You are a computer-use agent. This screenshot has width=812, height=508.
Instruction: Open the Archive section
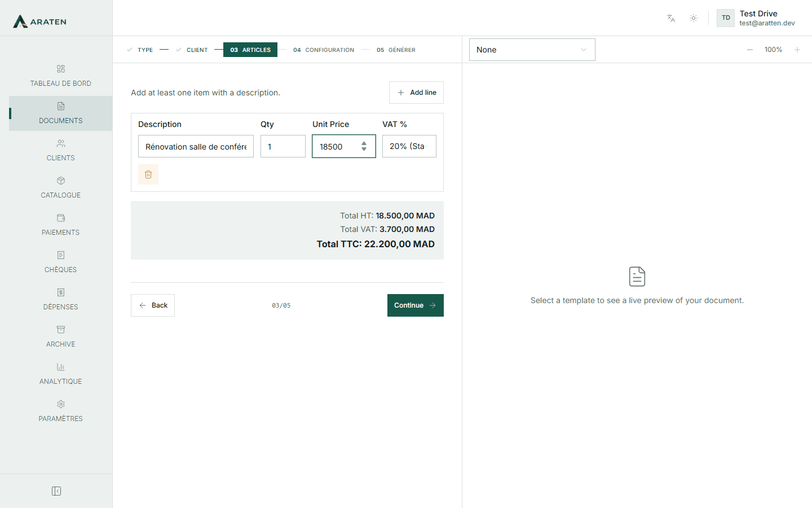coord(60,337)
